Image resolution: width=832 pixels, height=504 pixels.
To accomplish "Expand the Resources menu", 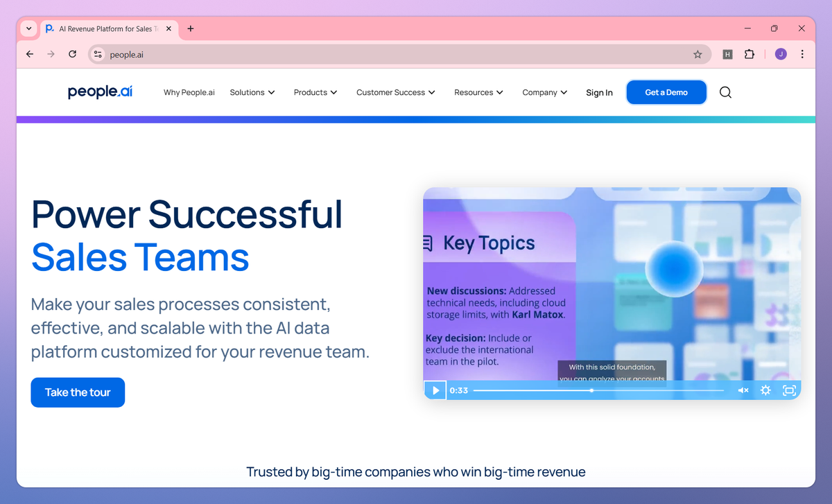I will click(x=478, y=92).
